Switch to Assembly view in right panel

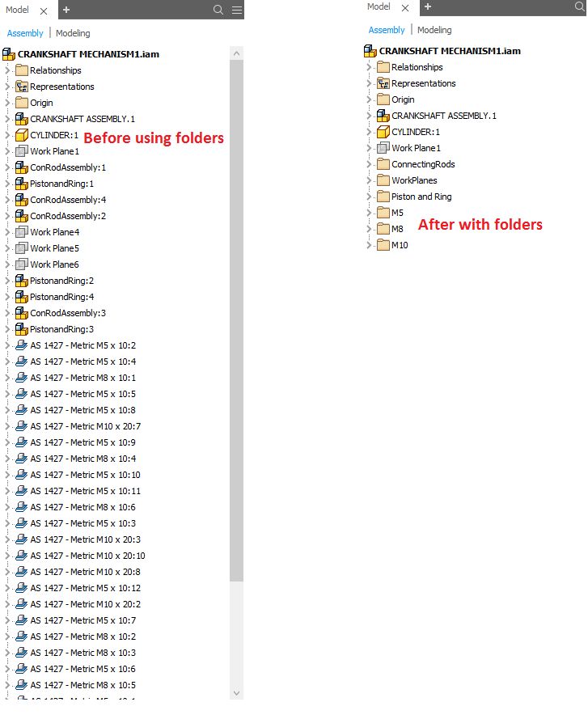387,30
